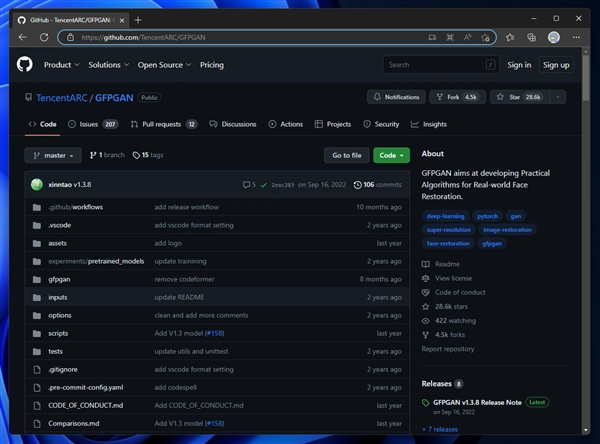The height and width of the screenshot is (444, 600).
Task: Open the CODE_OF_CONDUCT.md file
Action: (86, 405)
